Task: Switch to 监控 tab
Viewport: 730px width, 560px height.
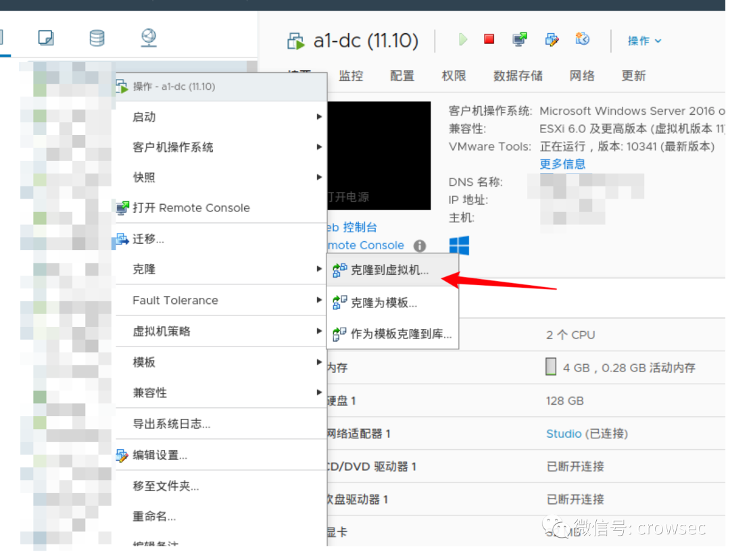Action: click(x=351, y=76)
